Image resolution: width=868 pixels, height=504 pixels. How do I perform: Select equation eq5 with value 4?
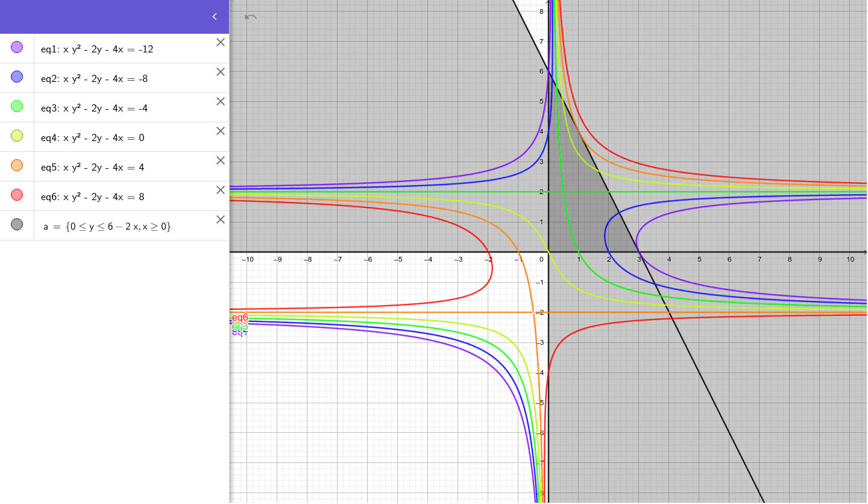point(93,168)
